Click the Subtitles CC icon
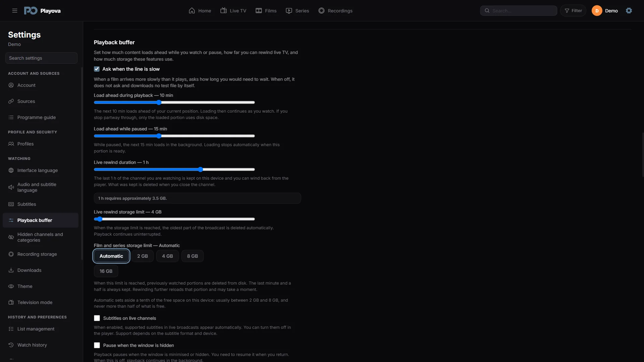644x362 pixels. point(11,204)
